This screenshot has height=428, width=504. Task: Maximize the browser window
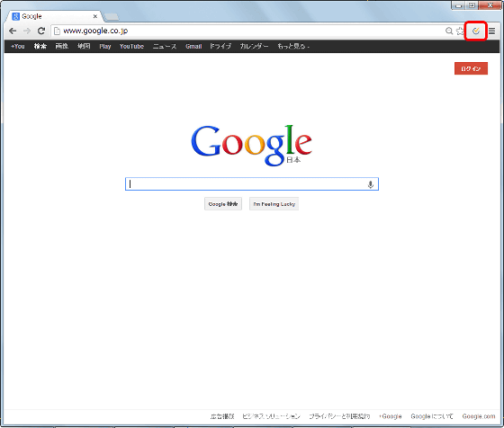(x=472, y=5)
